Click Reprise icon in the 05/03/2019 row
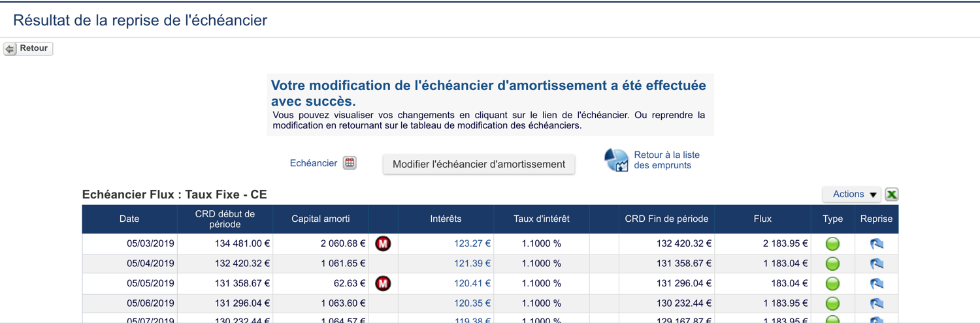Screen dimensions: 980x323 click(877, 244)
